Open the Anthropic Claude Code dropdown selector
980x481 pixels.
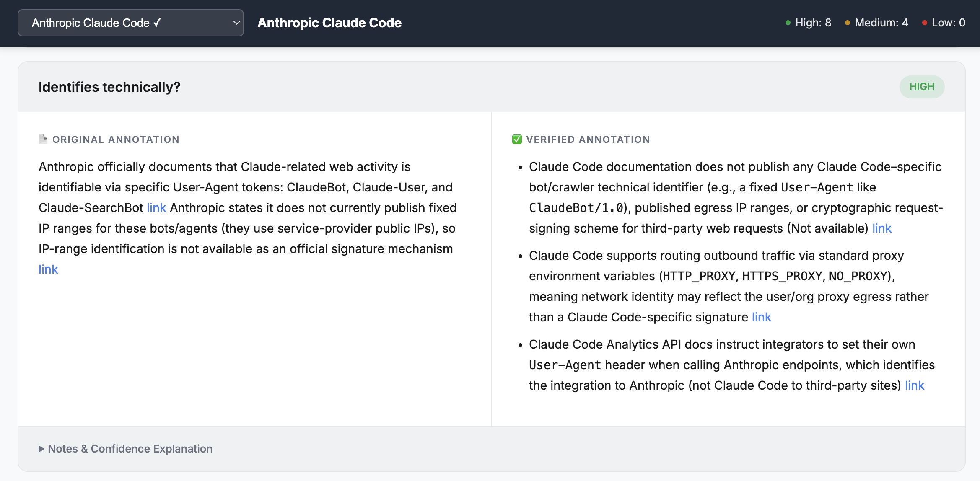point(130,23)
